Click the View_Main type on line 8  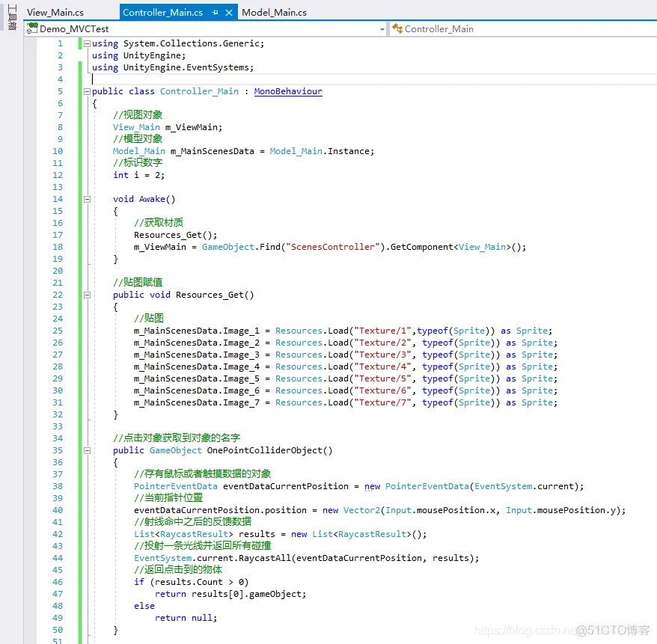click(137, 127)
